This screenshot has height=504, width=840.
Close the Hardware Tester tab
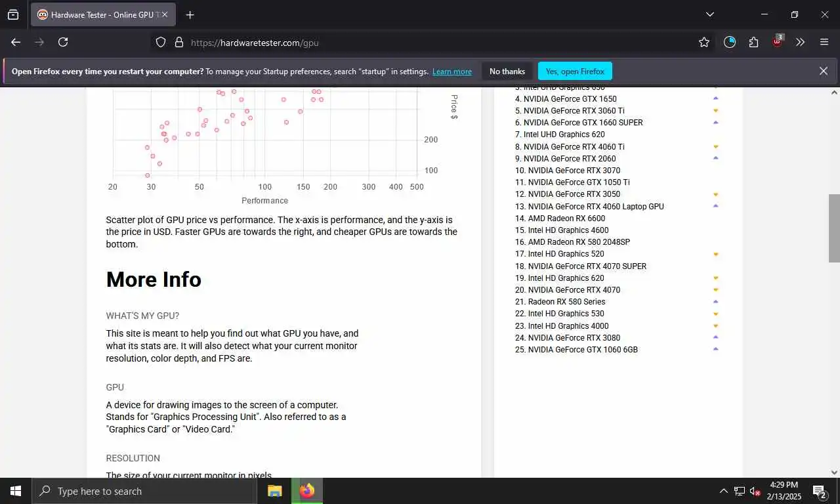pos(165,14)
